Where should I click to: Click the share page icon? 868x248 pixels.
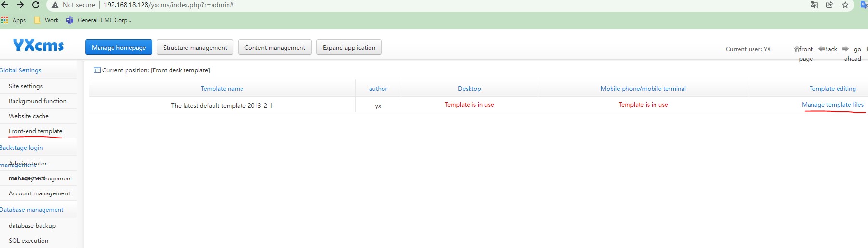[x=830, y=5]
